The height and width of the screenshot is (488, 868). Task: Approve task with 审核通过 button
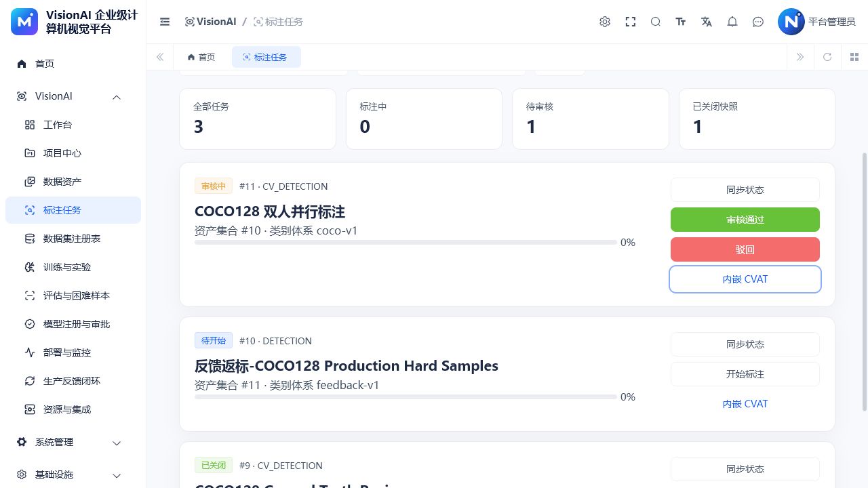[x=745, y=220]
